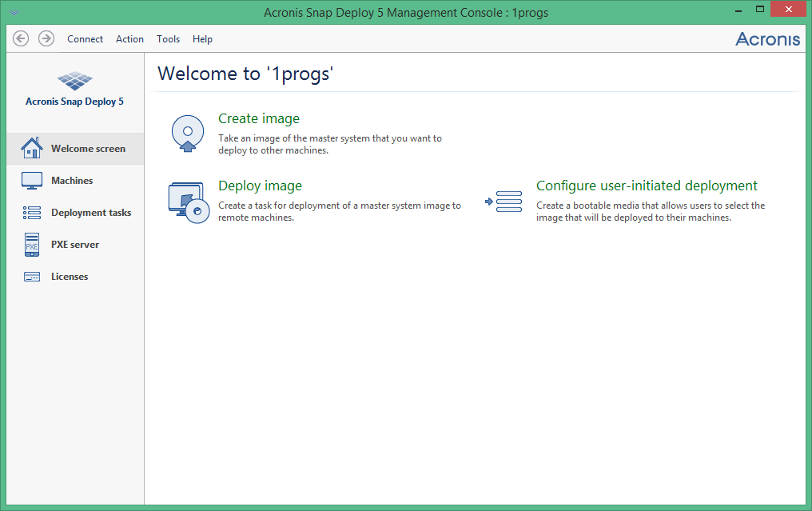This screenshot has height=511, width=812.
Task: Click the PXE server icon
Action: [x=32, y=245]
